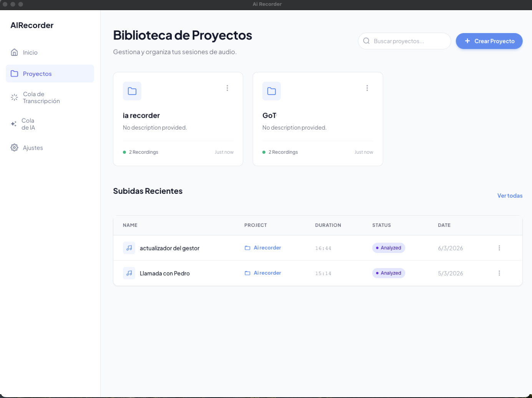Select the music note icon beside Llamada con Pedro
The width and height of the screenshot is (532, 398).
coord(129,273)
